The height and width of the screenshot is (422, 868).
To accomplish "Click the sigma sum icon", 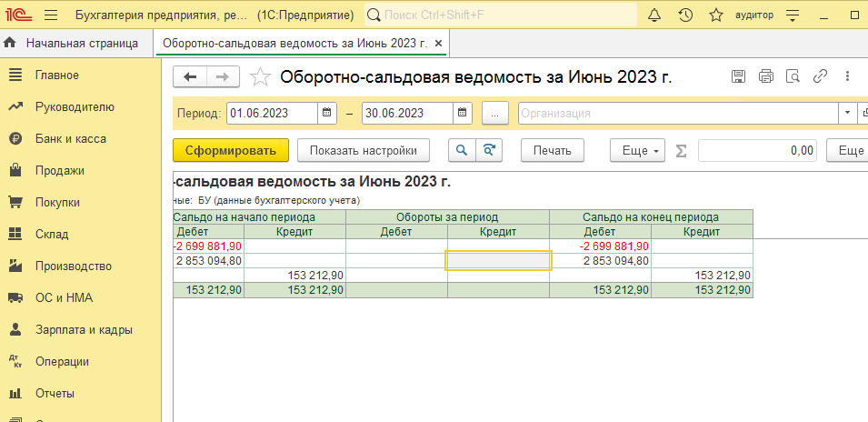I will pyautogui.click(x=682, y=151).
